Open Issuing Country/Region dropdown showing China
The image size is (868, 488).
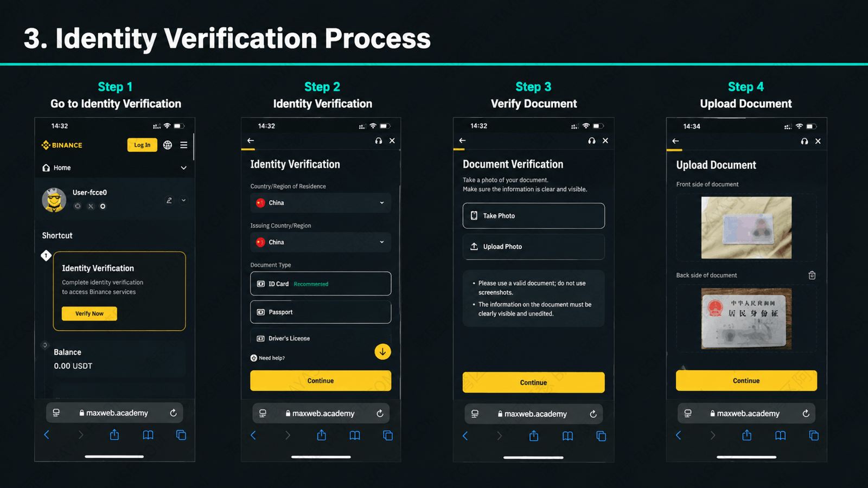[321, 242]
